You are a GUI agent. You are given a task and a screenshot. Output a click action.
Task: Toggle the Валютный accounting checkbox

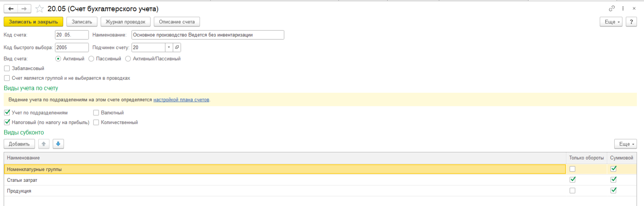tap(96, 113)
